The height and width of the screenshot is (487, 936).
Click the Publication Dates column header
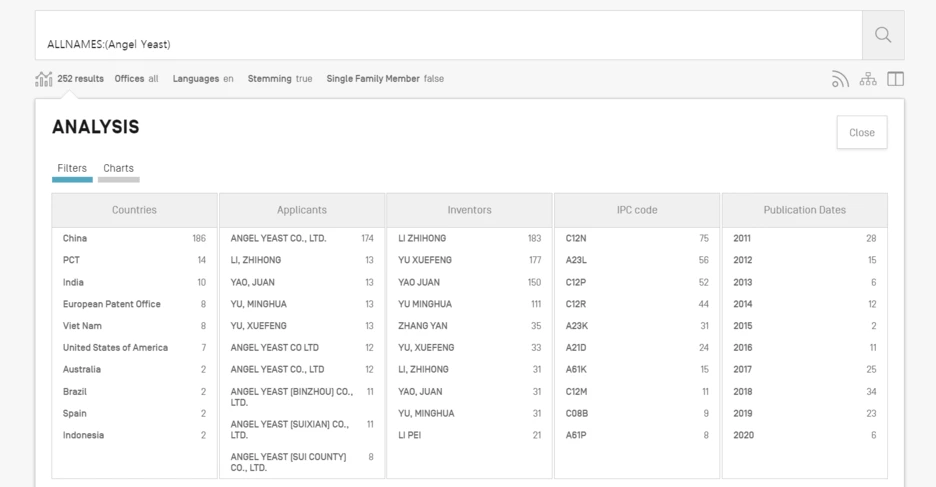(805, 210)
